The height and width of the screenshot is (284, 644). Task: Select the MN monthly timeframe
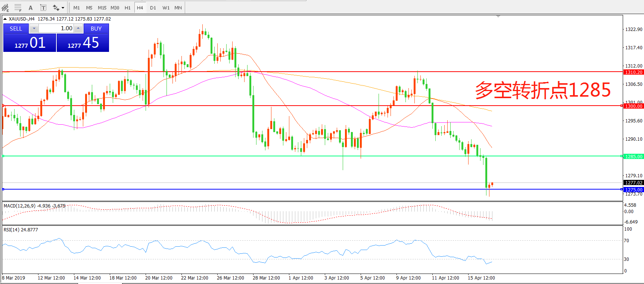[x=178, y=7]
